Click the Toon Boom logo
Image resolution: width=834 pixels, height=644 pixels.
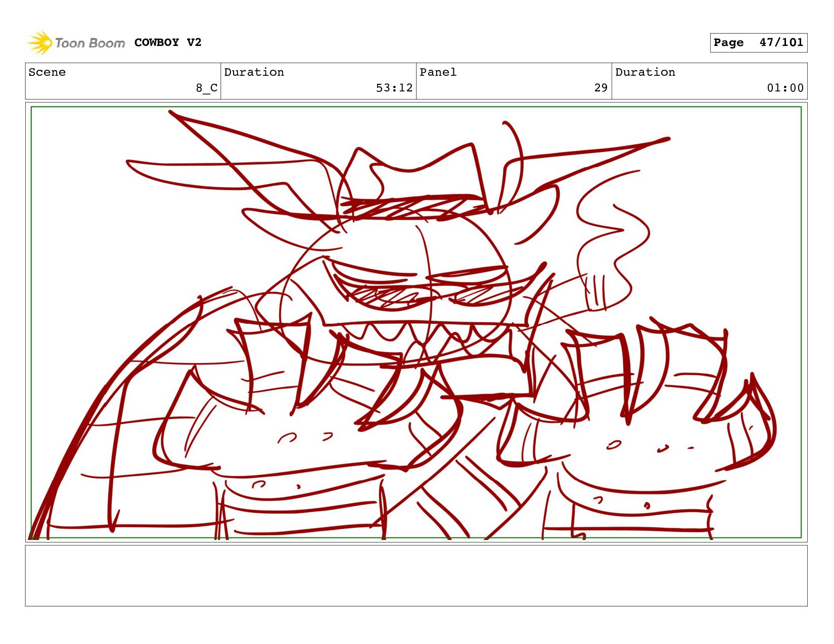coord(76,43)
